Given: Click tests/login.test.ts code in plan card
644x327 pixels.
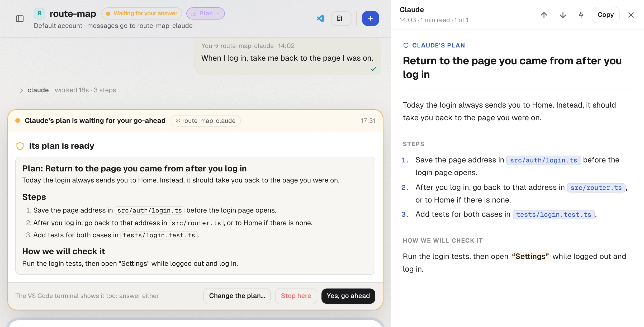Looking at the screenshot, I should point(159,235).
